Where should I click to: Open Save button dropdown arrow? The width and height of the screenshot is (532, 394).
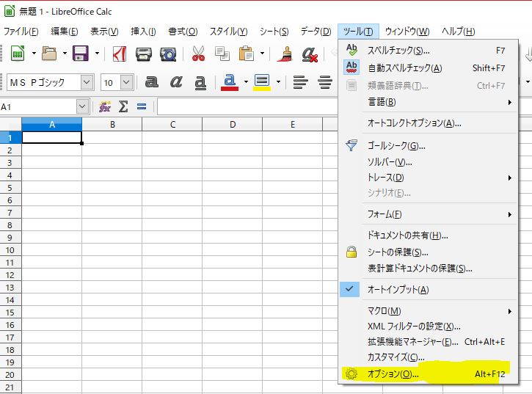97,54
